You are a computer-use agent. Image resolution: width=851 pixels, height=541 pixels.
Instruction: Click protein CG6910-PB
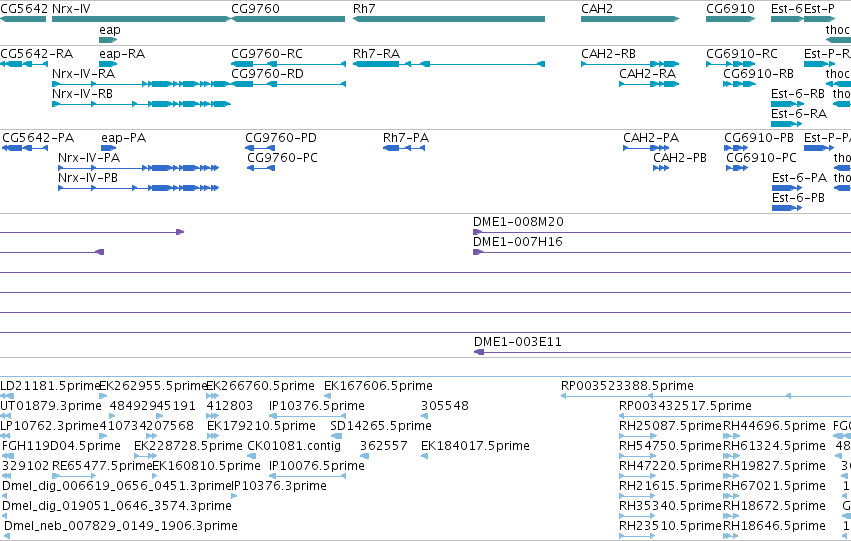[759, 138]
